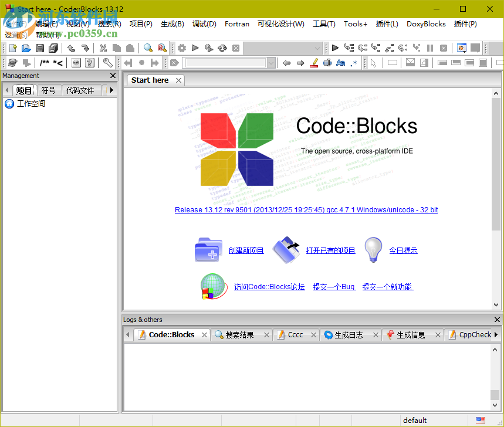Image resolution: width=504 pixels, height=427 pixels.
Task: Open Search and Replace using the R magnifier icon
Action: (162, 48)
